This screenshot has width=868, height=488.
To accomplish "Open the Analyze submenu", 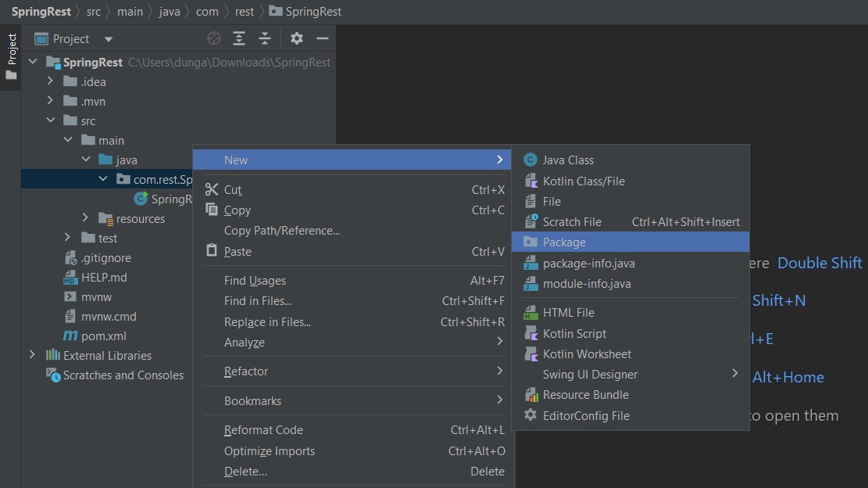I will point(352,343).
